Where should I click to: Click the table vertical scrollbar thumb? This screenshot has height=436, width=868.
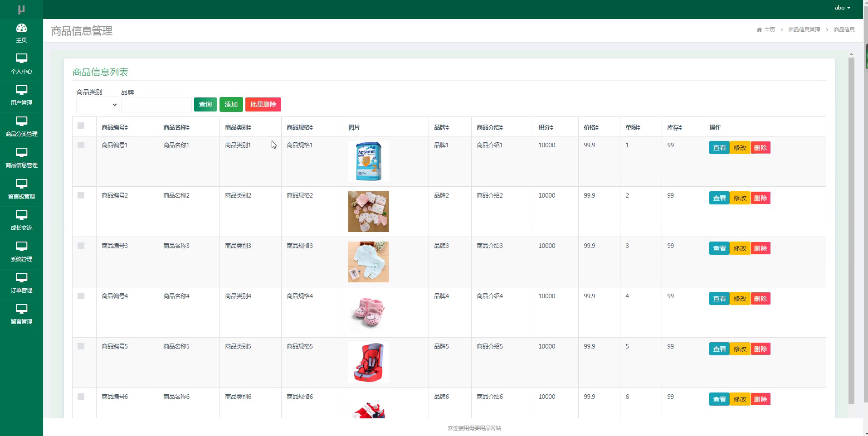click(x=851, y=230)
